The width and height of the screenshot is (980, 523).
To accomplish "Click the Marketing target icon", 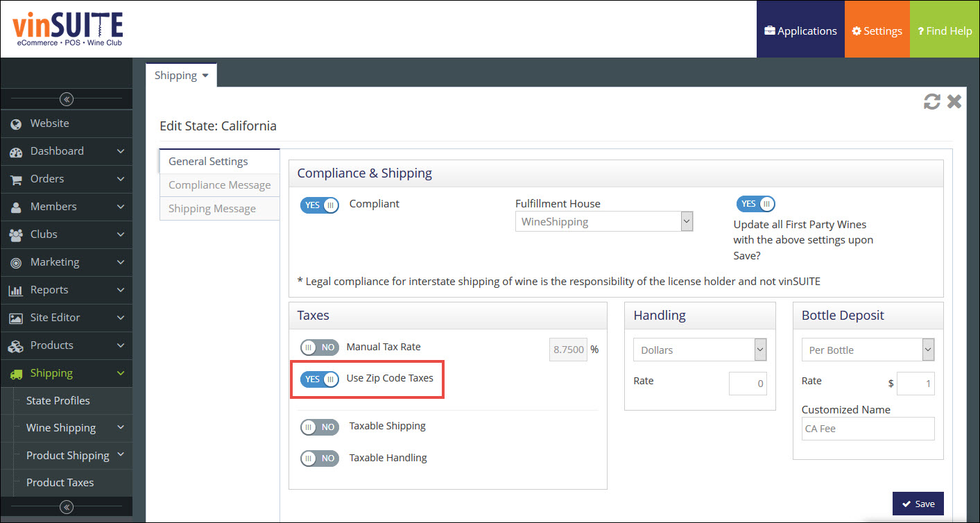I will 16,262.
